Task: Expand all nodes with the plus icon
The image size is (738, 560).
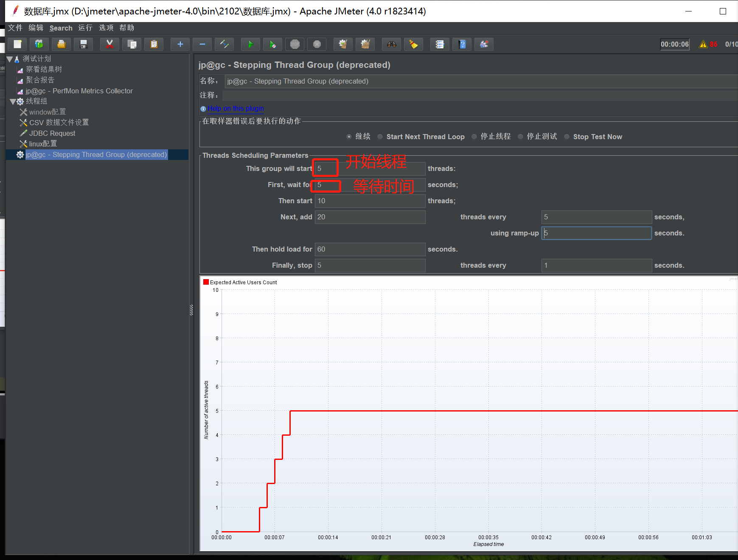Action: (180, 44)
